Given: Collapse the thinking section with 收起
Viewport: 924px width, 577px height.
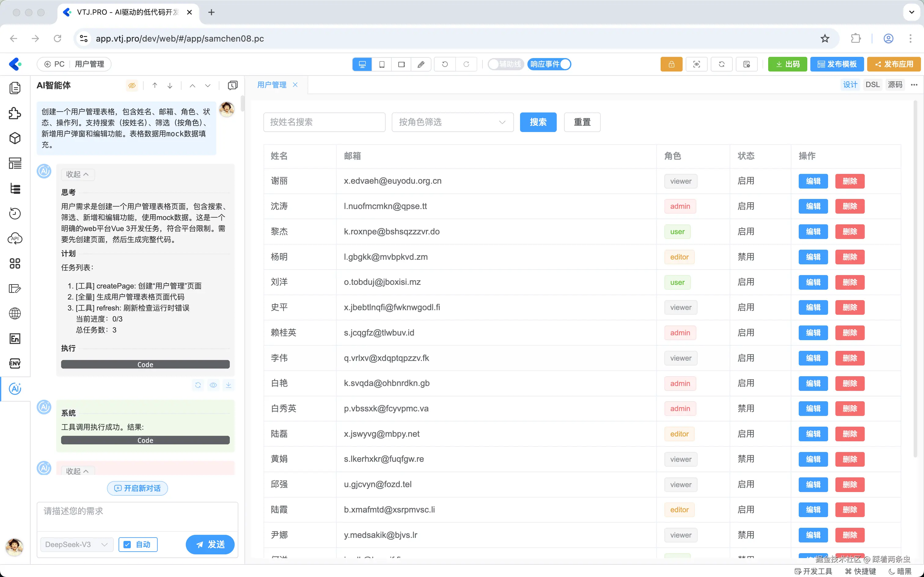Looking at the screenshot, I should click(x=77, y=175).
